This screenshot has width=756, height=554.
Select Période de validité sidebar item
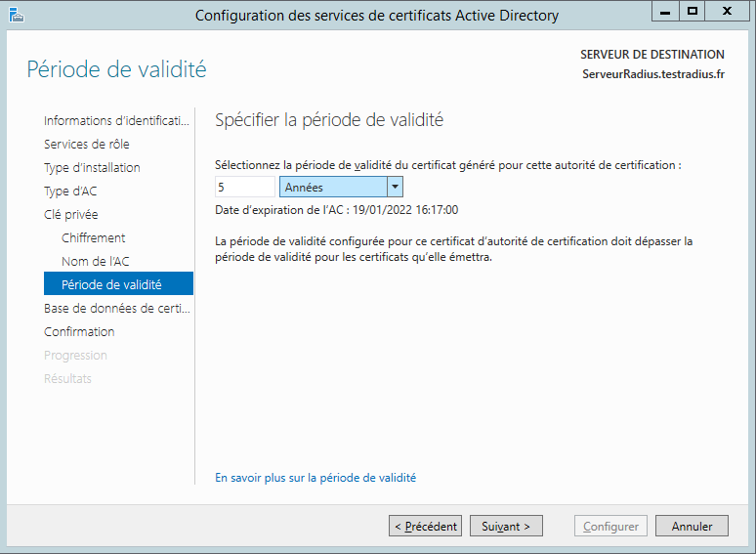[111, 284]
